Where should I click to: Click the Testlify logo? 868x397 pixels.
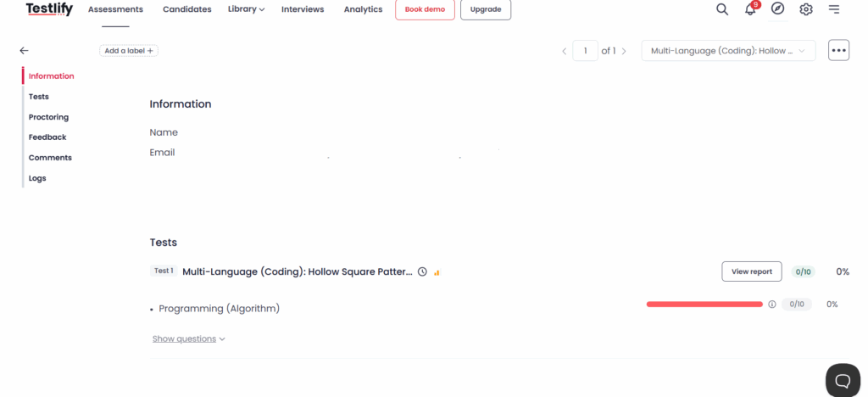point(49,9)
